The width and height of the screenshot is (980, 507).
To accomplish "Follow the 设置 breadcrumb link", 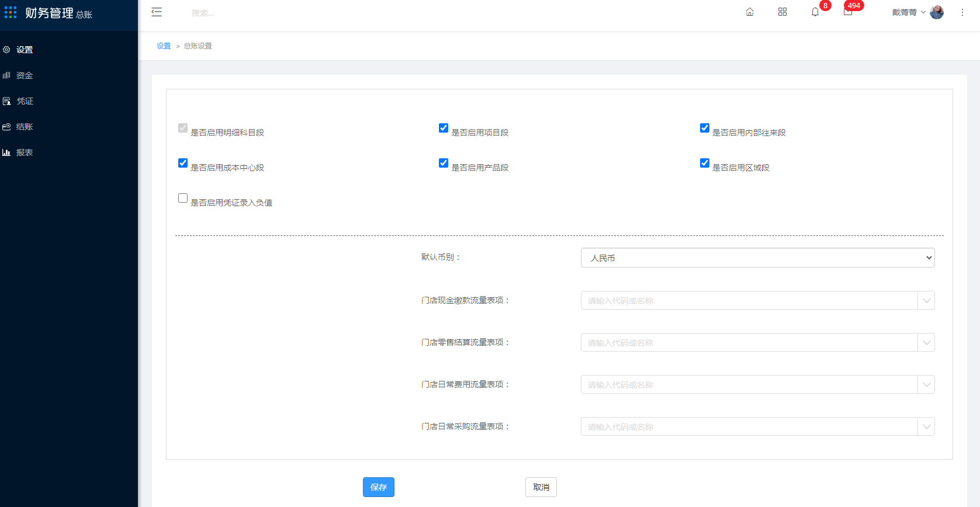I will (x=164, y=46).
